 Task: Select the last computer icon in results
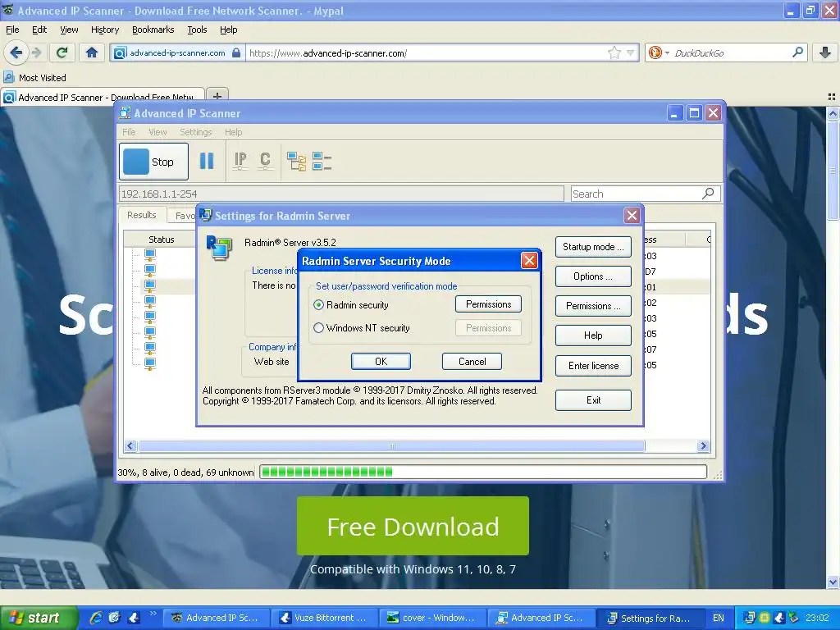point(150,363)
